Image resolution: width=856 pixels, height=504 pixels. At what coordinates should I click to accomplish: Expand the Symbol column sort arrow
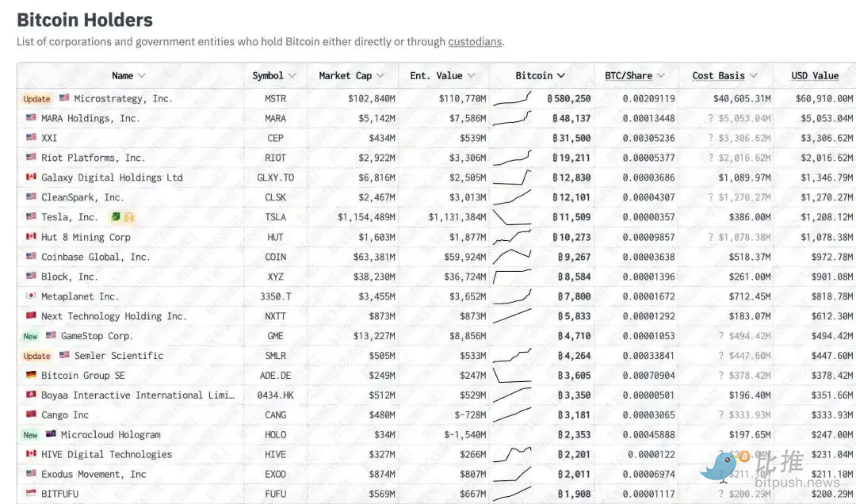point(292,75)
